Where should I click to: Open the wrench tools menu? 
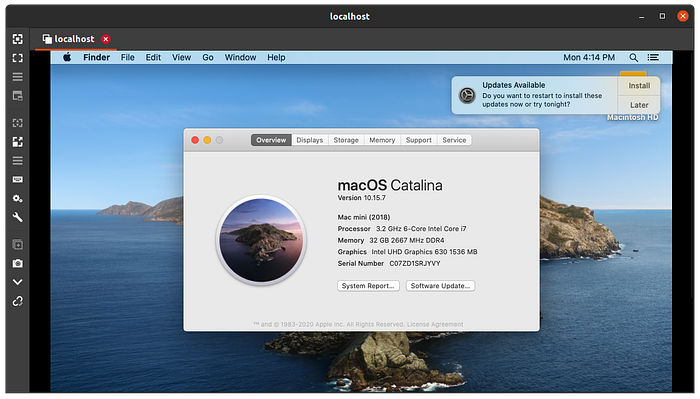click(17, 217)
